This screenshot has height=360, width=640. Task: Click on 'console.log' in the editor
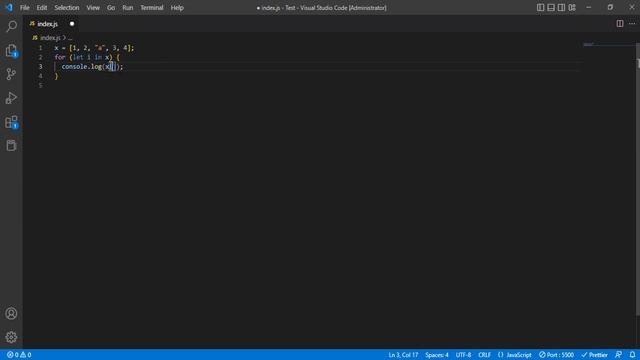[x=81, y=67]
